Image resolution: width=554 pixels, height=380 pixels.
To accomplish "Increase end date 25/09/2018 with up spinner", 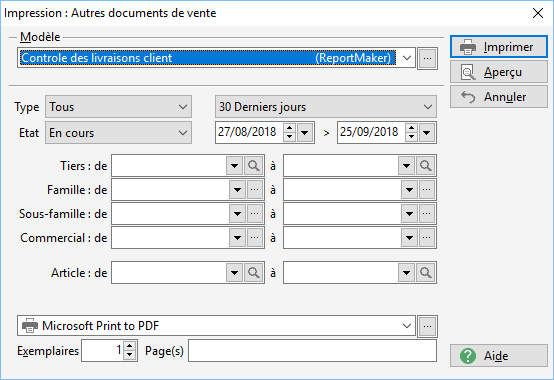I will tap(411, 128).
